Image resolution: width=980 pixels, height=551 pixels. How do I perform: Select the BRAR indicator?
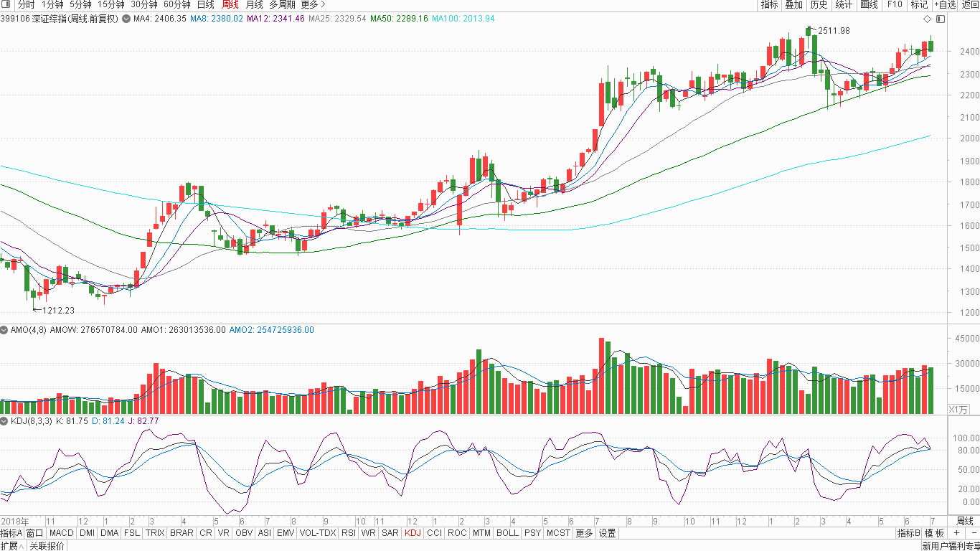182,533
